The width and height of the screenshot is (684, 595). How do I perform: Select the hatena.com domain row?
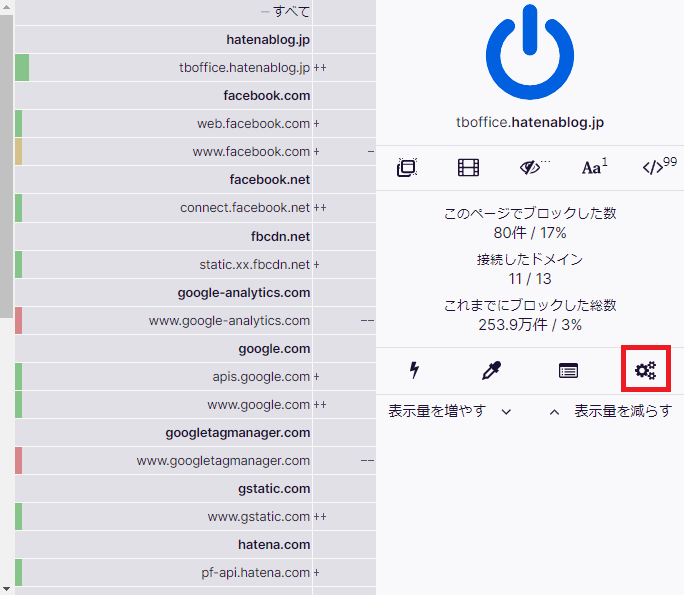click(195, 544)
